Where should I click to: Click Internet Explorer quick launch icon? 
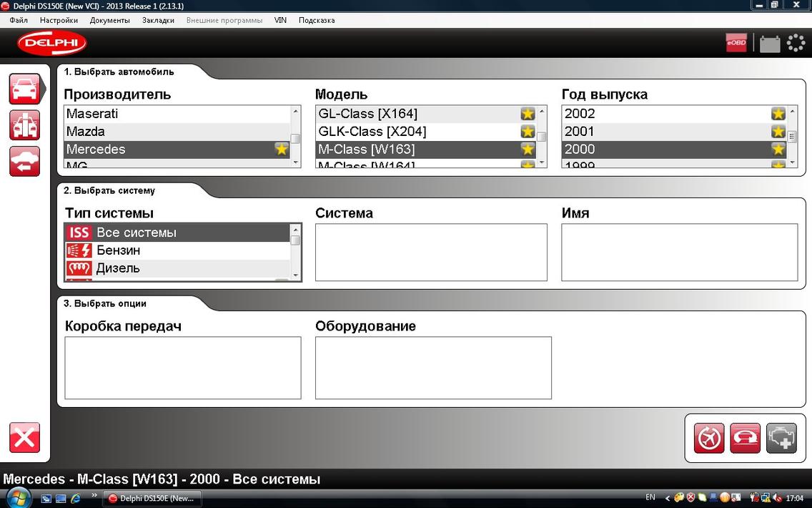pos(76,499)
